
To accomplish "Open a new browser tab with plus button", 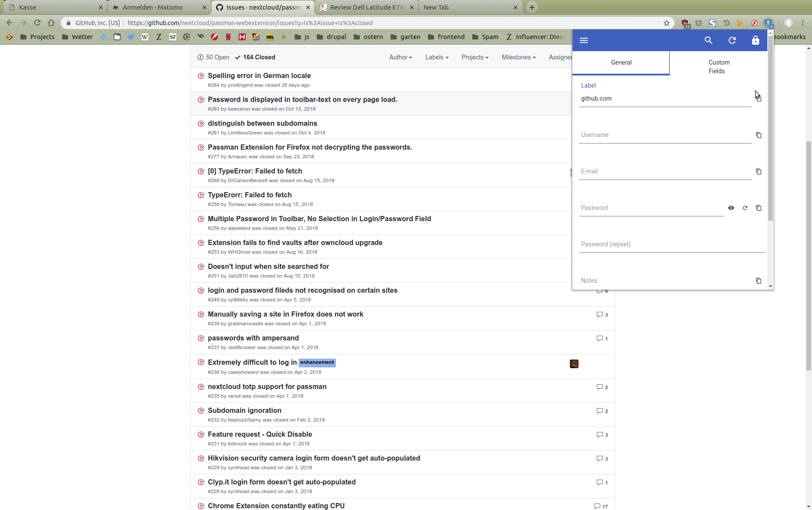I will click(x=532, y=7).
